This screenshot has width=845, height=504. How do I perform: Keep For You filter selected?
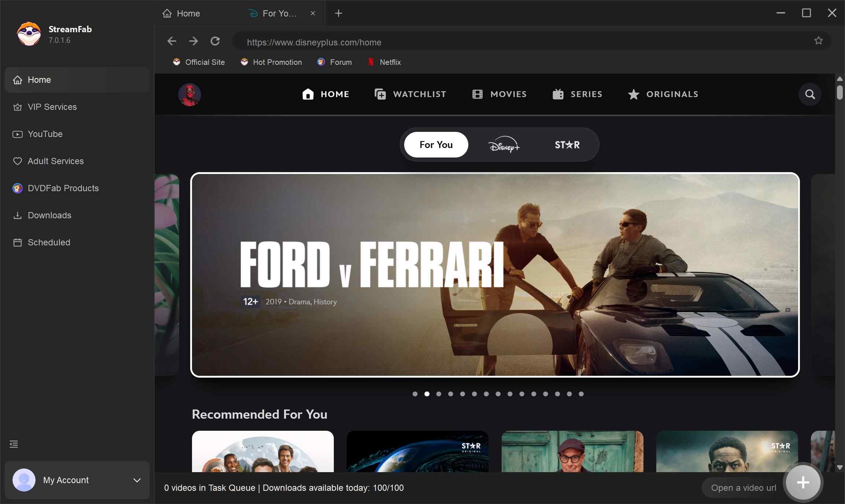click(x=436, y=145)
